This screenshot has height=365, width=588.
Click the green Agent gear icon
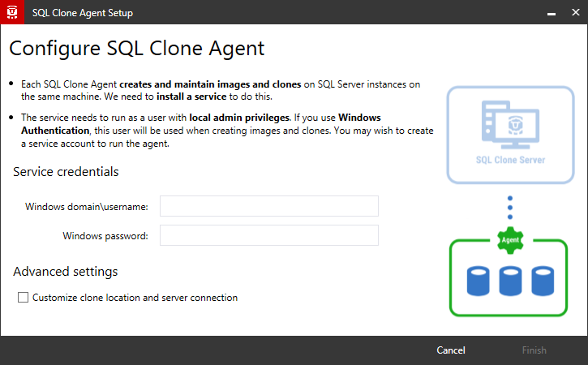(x=509, y=241)
